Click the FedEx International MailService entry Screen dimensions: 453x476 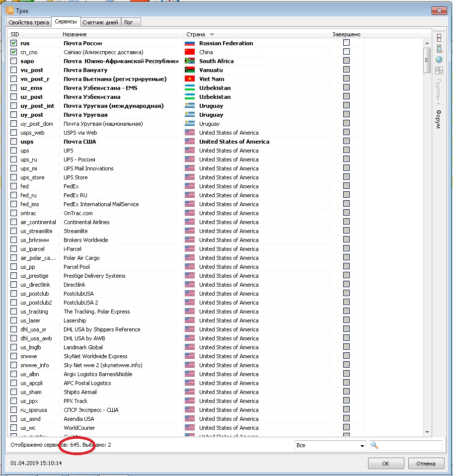(x=101, y=204)
